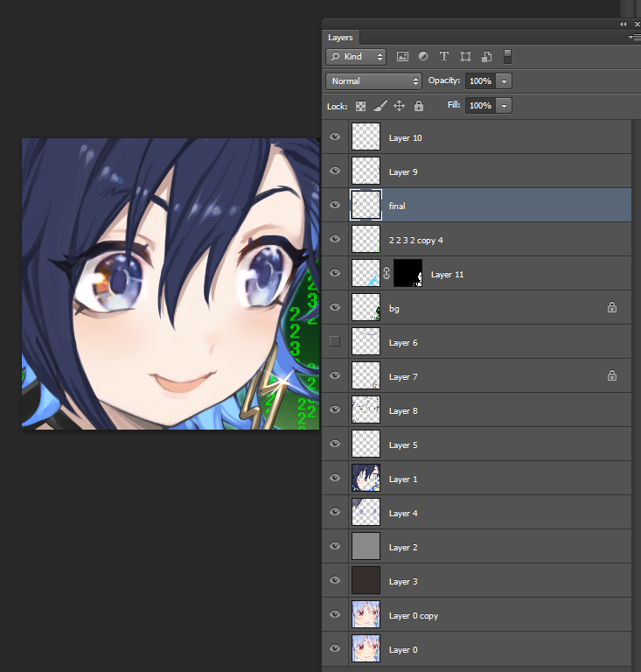Click the pixel layer filter icon

pos(402,56)
